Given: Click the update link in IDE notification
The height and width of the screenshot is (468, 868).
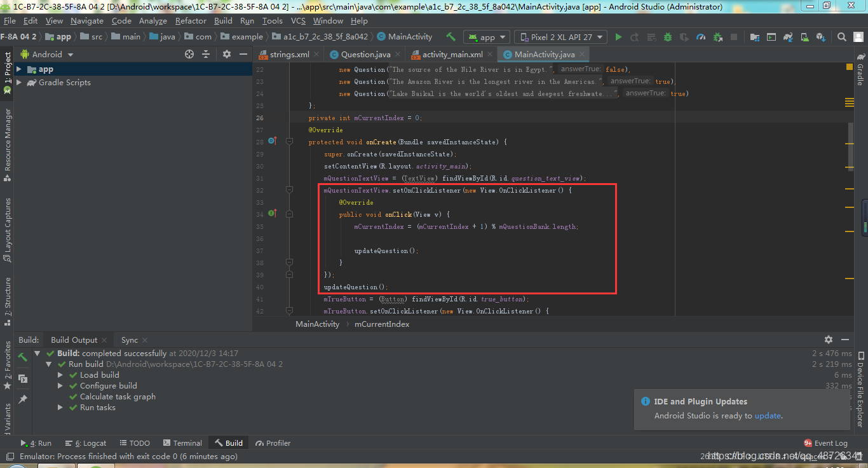Looking at the screenshot, I should pyautogui.click(x=768, y=415).
